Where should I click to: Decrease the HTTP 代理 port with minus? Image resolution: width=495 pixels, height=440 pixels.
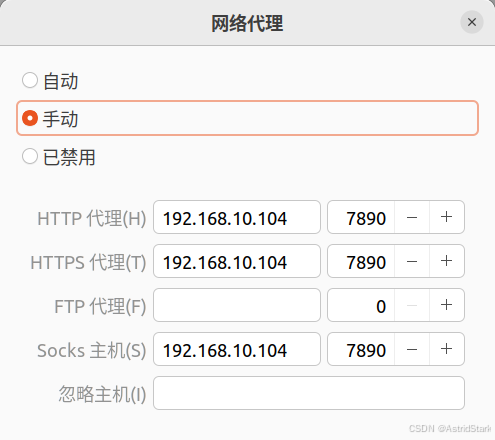point(412,217)
